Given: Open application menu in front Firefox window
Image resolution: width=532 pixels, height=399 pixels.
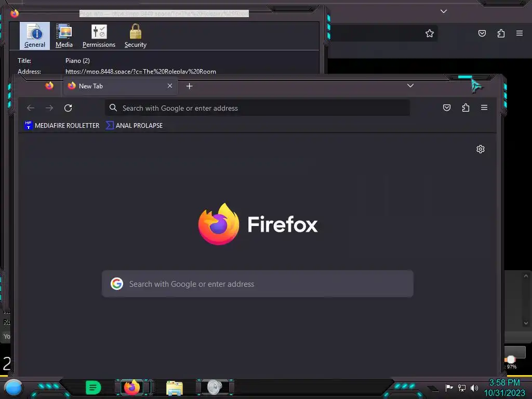Looking at the screenshot, I should pyautogui.click(x=484, y=108).
